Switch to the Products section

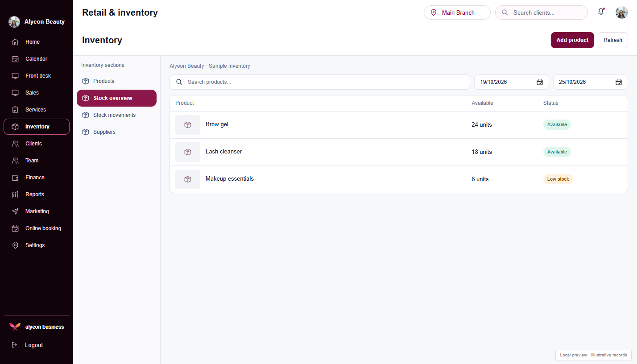click(x=116, y=81)
